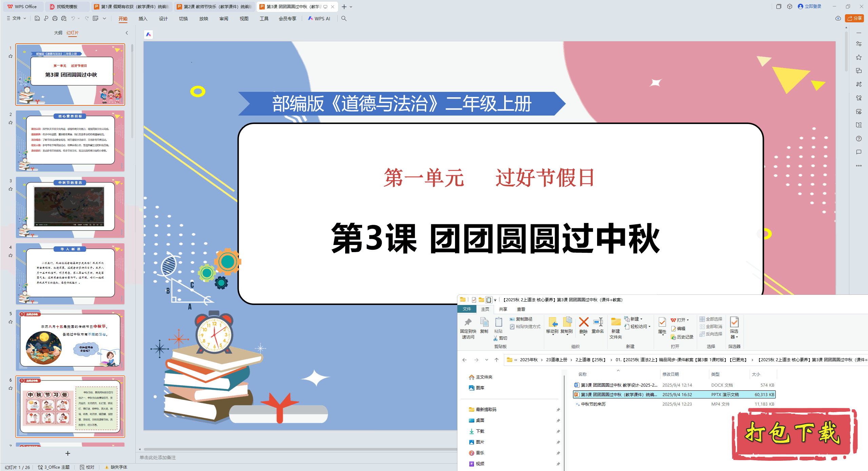Click the red delete X in Explorer
868x471 pixels.
584,322
